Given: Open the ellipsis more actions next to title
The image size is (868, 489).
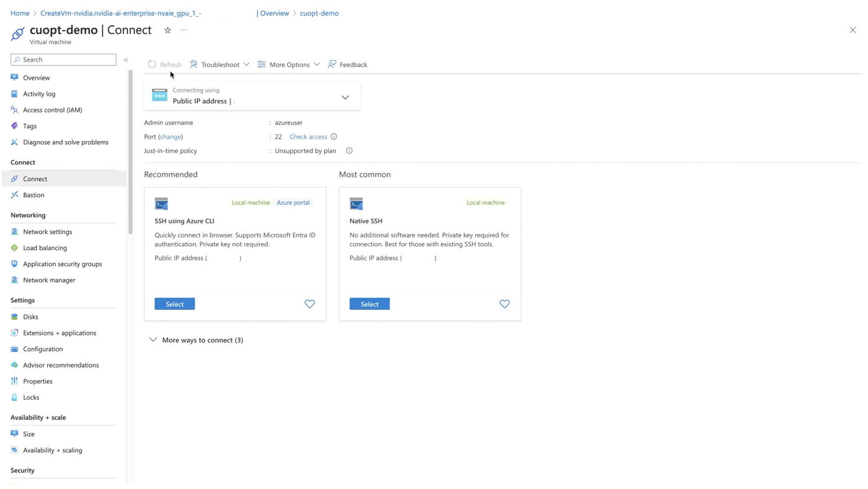Looking at the screenshot, I should (184, 30).
